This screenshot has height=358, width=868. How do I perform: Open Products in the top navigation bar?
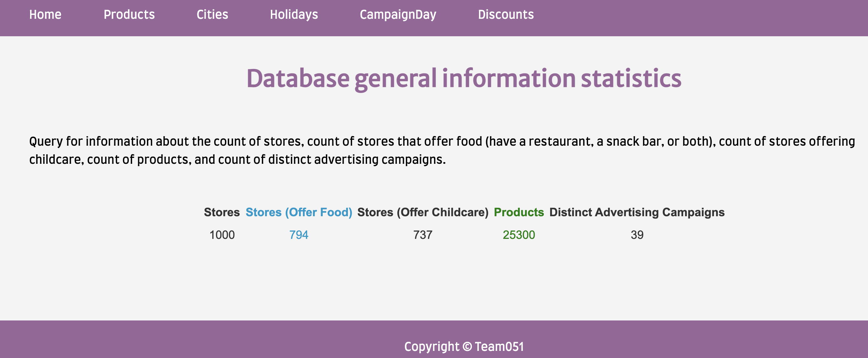coord(129,15)
